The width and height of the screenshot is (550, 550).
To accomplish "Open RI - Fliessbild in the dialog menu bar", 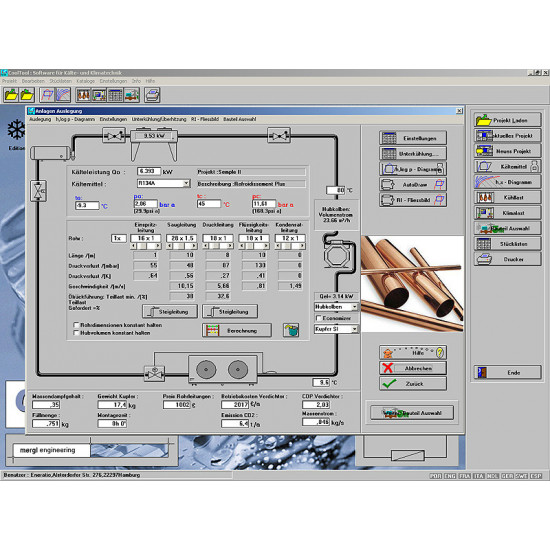I will [x=205, y=119].
